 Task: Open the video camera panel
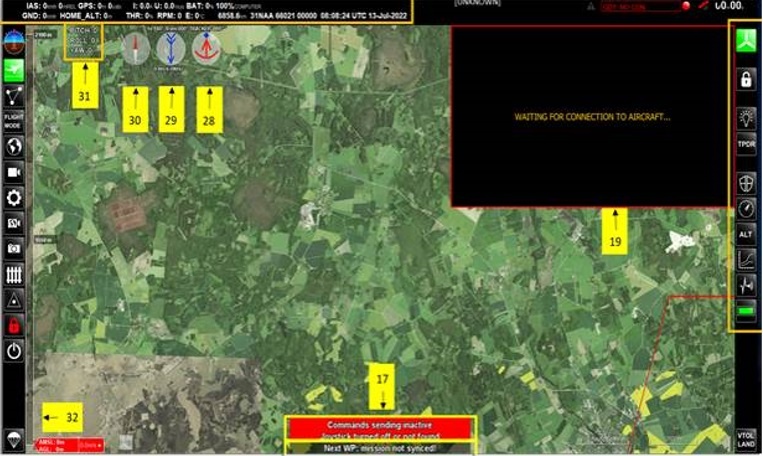point(15,173)
